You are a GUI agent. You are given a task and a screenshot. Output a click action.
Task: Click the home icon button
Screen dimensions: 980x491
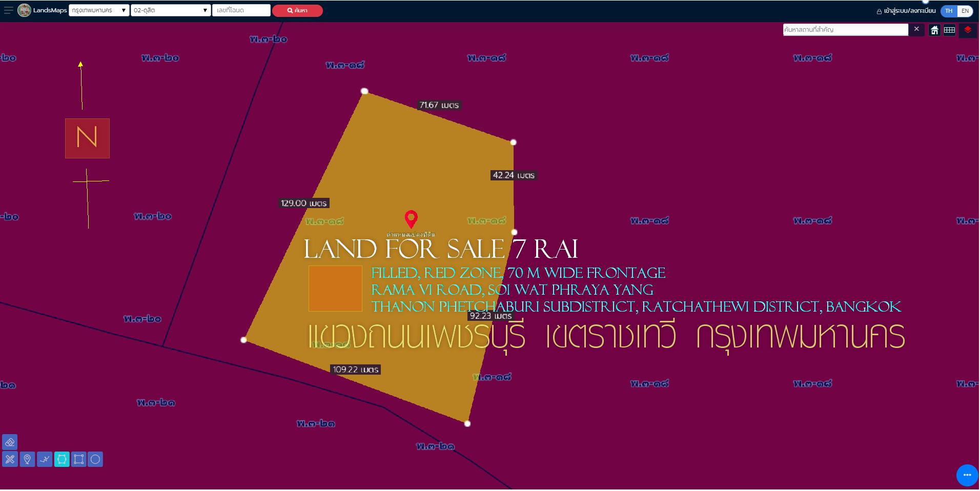pos(934,30)
